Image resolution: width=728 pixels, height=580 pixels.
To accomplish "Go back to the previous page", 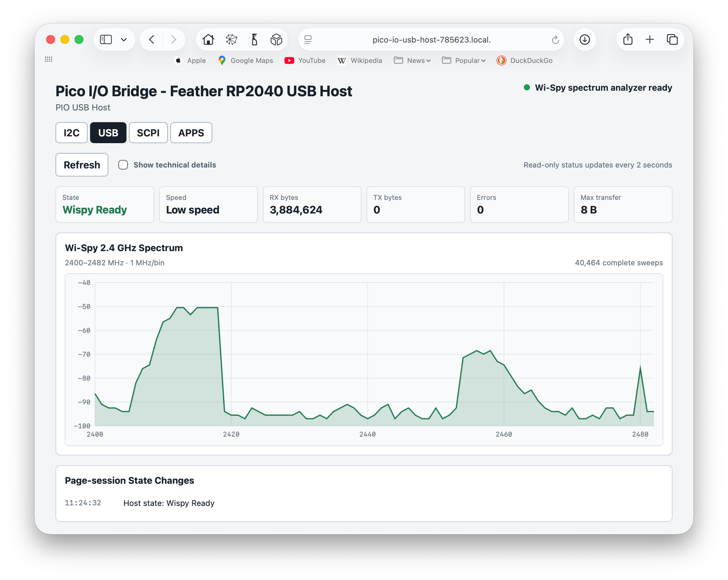I will (151, 39).
